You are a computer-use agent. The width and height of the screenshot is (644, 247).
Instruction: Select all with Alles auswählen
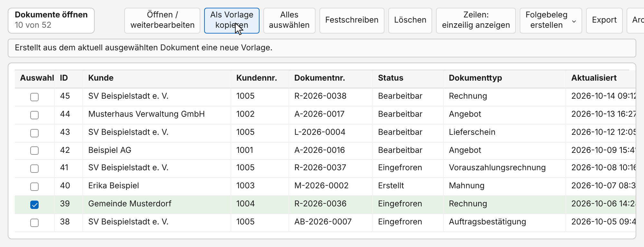[289, 20]
